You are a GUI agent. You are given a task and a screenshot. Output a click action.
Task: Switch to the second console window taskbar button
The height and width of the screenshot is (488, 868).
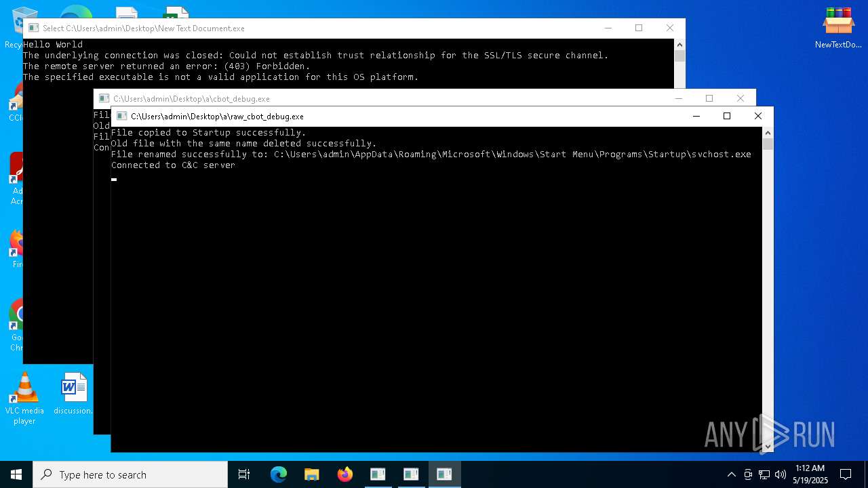411,474
